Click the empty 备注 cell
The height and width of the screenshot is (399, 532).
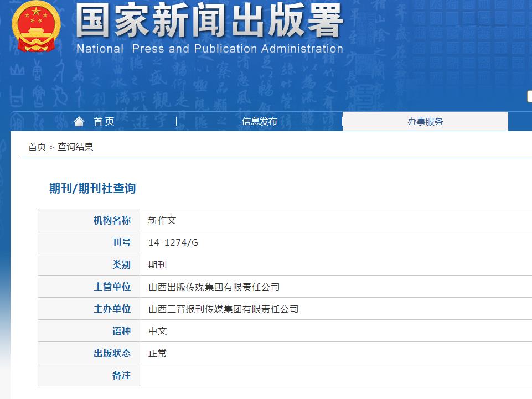[x=332, y=375]
